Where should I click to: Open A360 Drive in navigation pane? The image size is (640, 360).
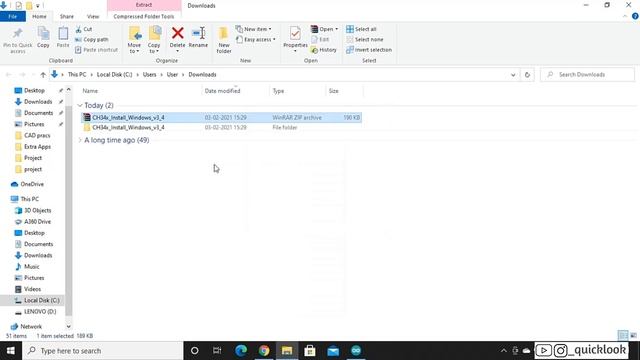(x=37, y=222)
